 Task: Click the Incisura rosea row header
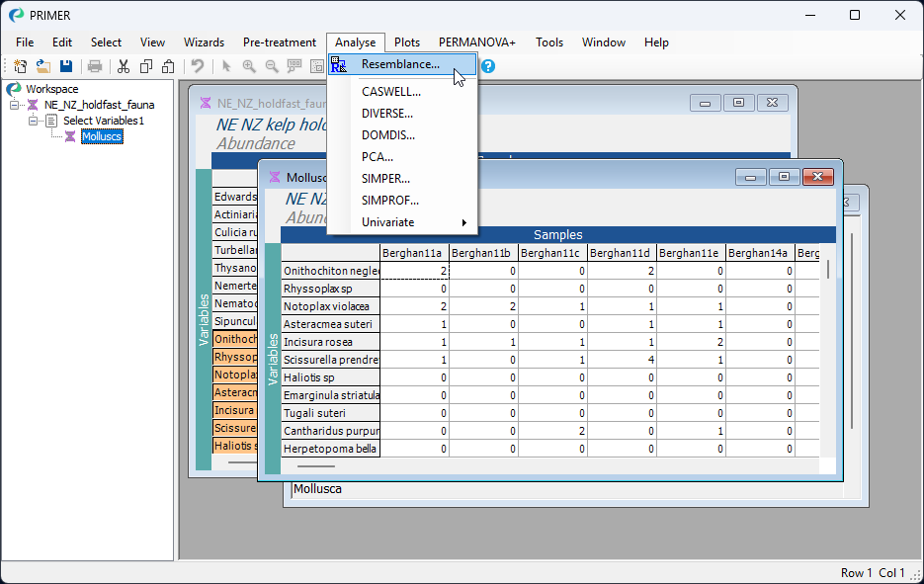pos(330,342)
